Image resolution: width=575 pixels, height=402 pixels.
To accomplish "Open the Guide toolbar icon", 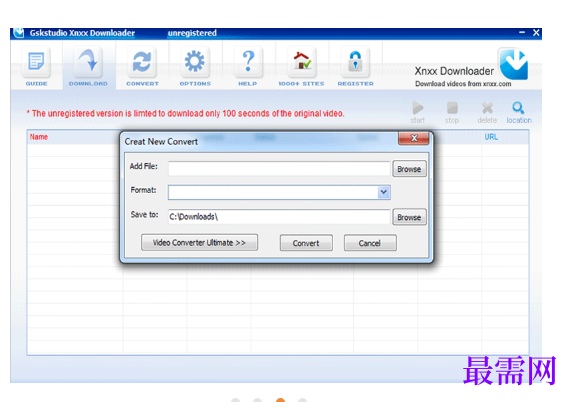I will 36,62.
